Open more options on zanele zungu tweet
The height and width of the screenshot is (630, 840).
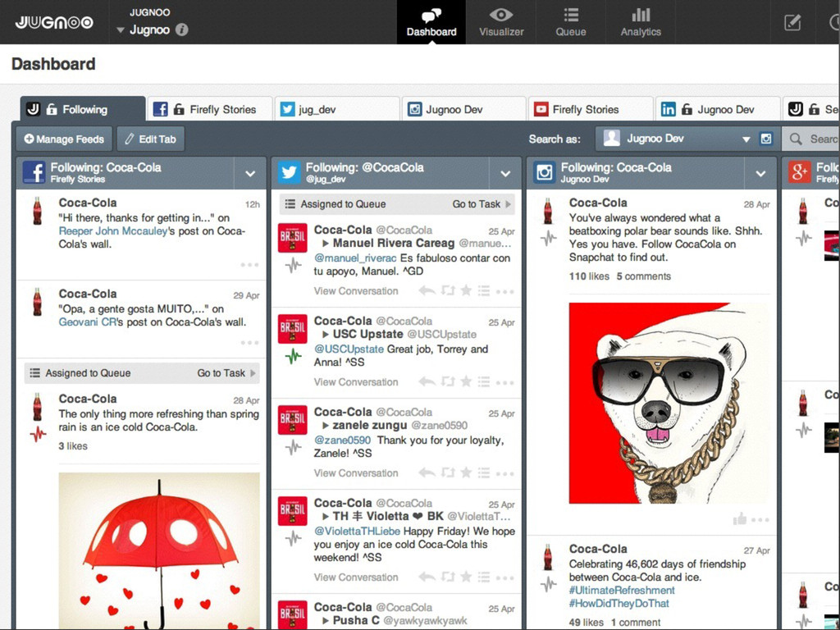coord(504,473)
